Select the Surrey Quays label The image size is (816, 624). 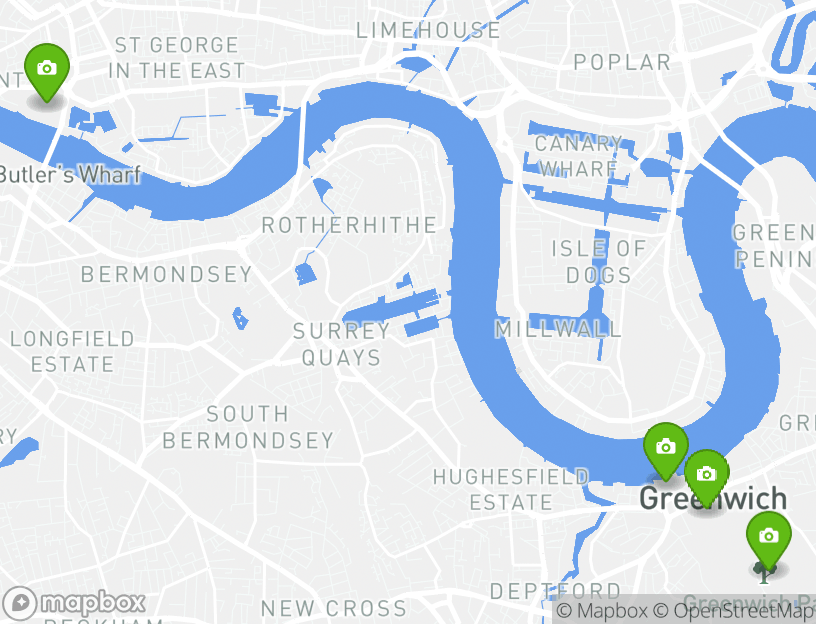click(x=341, y=344)
